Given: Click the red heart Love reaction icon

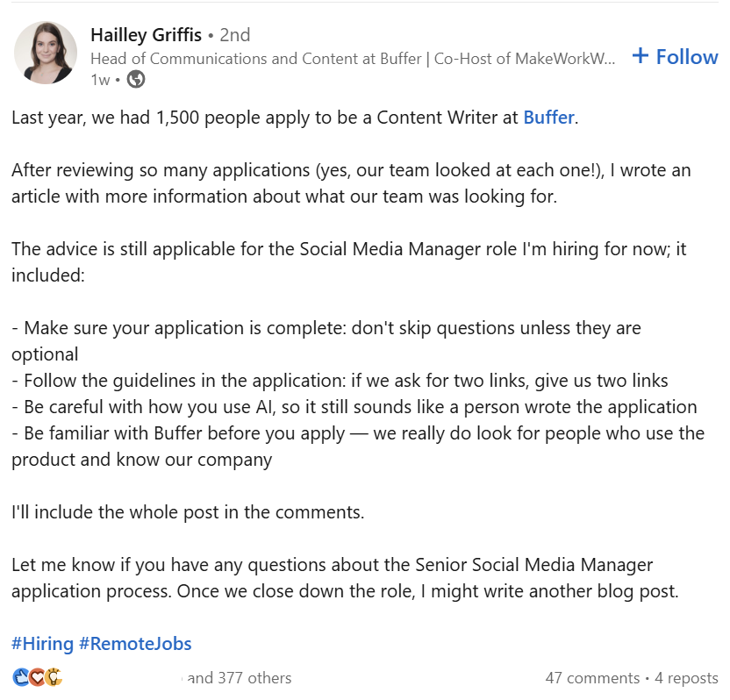Looking at the screenshot, I should pos(37,677).
